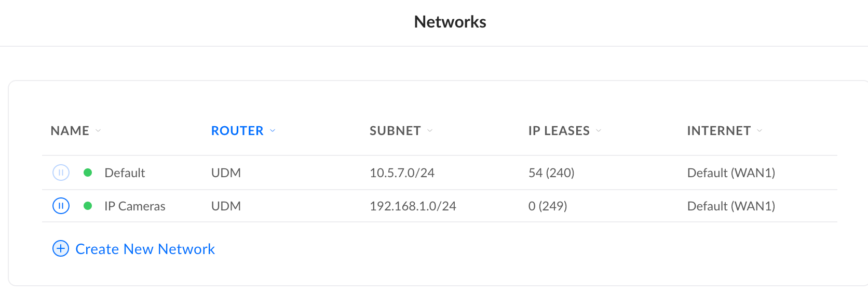The width and height of the screenshot is (868, 292).
Task: Sort by the ROUTER column header
Action: (x=237, y=131)
